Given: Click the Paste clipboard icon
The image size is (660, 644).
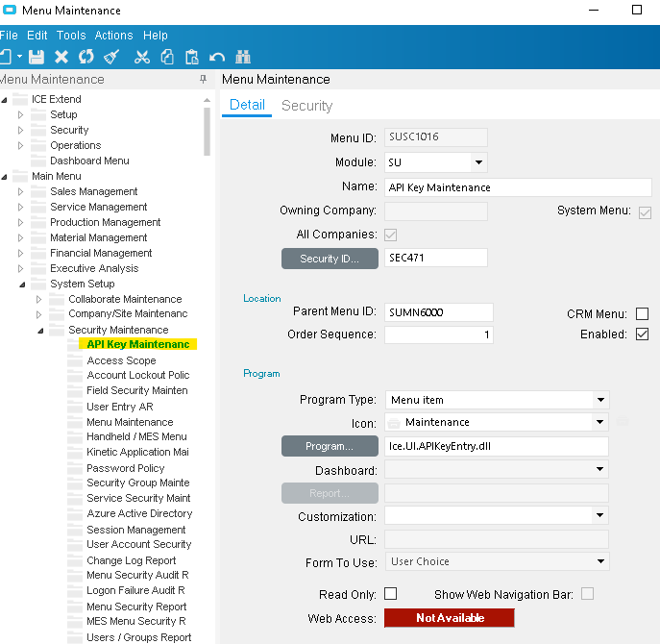Looking at the screenshot, I should 192,58.
